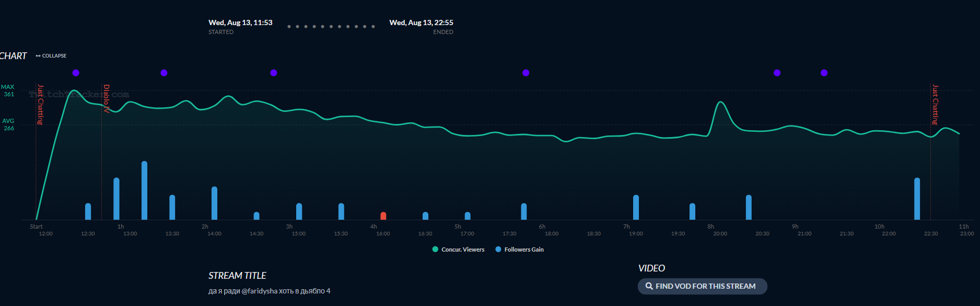Click the STREAM TITLE heading

[237, 276]
